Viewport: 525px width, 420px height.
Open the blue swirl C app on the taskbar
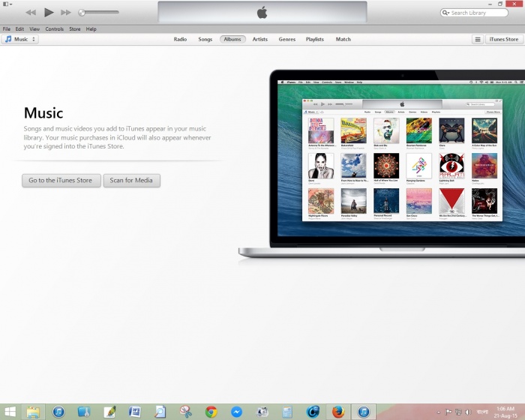point(313,412)
